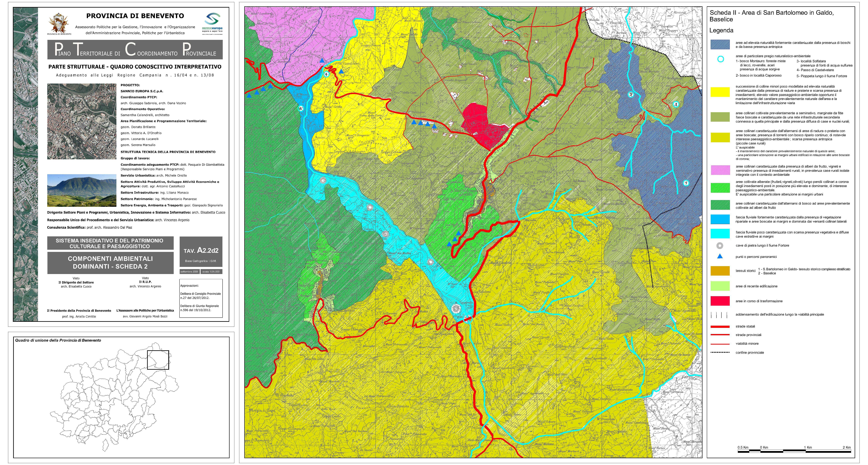Click the 'Legenda' heading

(x=721, y=30)
